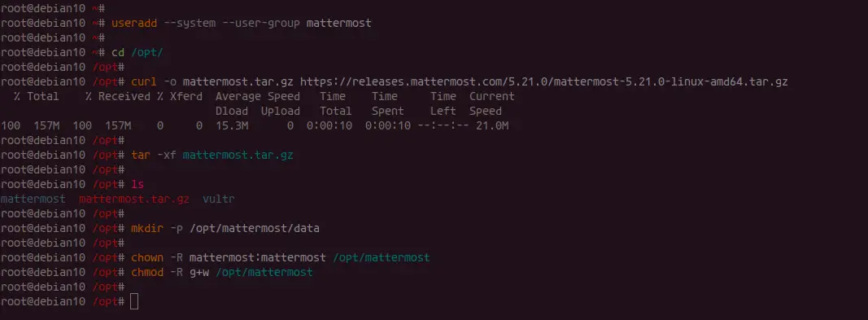868x320 pixels.
Task: Click the /opt/mattermost/data path in mkdir line
Action: point(254,228)
